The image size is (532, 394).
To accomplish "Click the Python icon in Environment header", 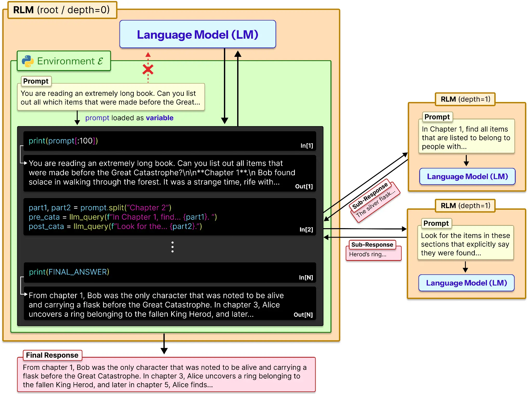I will coord(29,61).
